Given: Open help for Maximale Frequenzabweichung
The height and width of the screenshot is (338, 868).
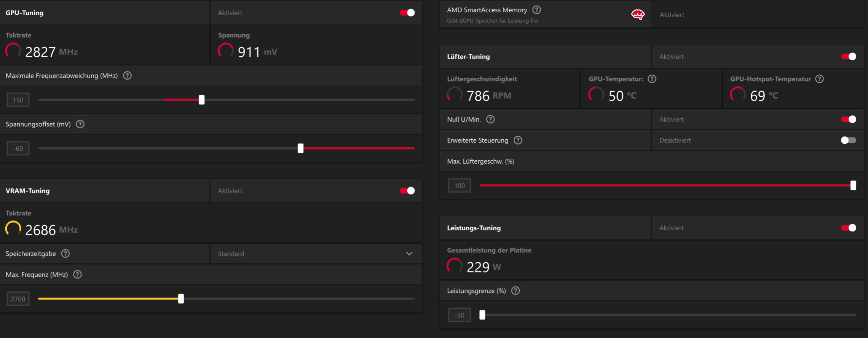Looking at the screenshot, I should (x=128, y=76).
